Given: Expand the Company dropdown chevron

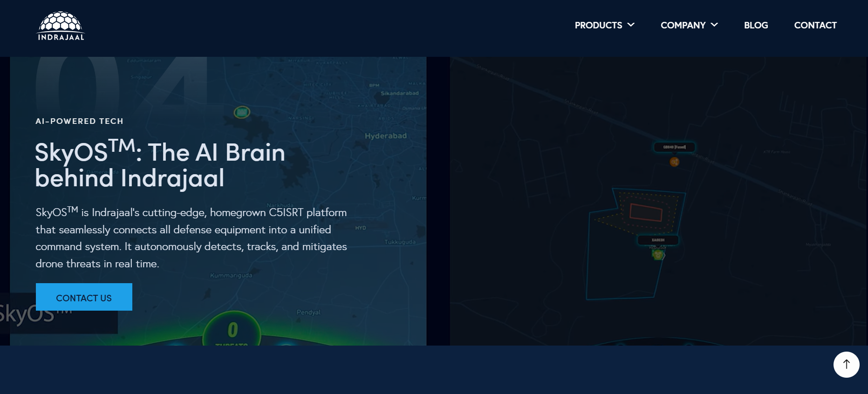Looking at the screenshot, I should click(x=714, y=25).
